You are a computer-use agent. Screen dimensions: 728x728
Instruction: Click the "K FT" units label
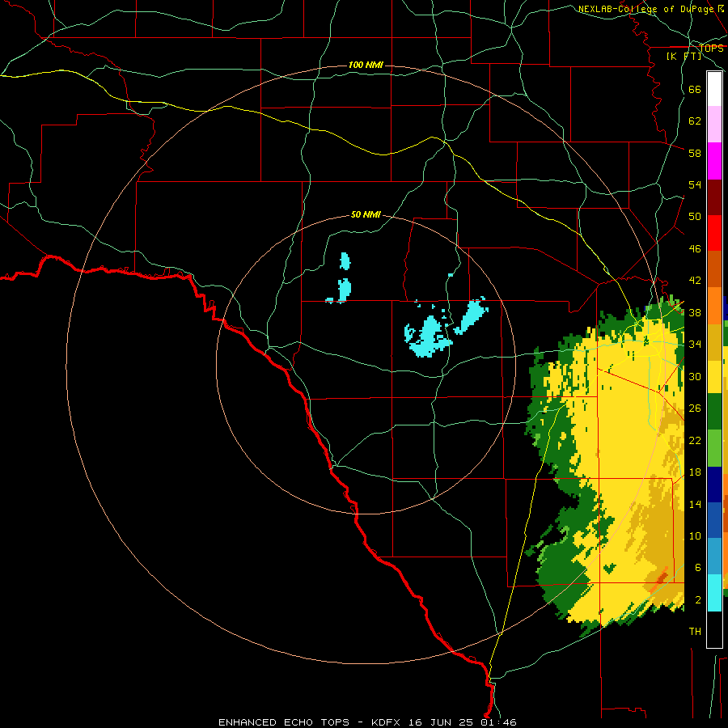pyautogui.click(x=684, y=56)
